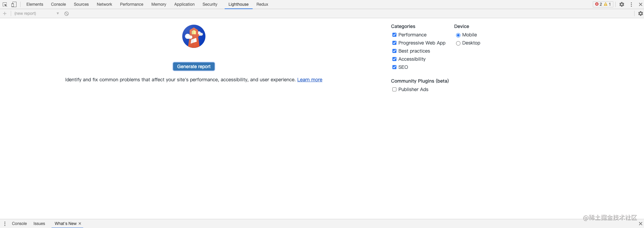Open DevTools settings gear in top bar

coord(622,4)
